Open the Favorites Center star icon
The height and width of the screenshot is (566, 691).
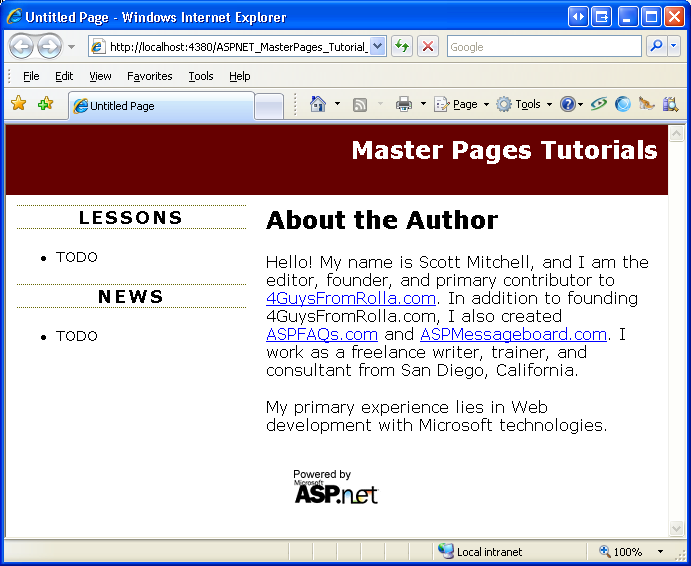[18, 104]
